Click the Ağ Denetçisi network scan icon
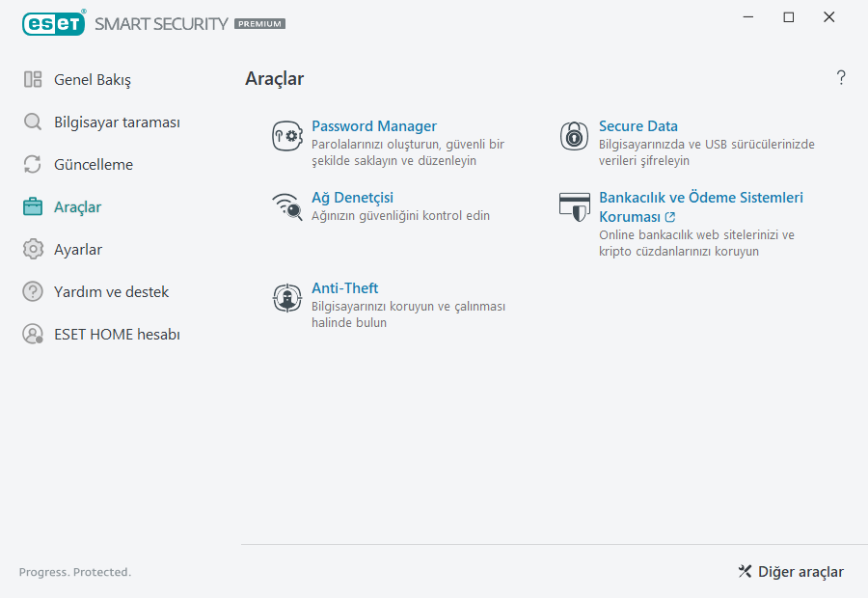 tap(285, 208)
